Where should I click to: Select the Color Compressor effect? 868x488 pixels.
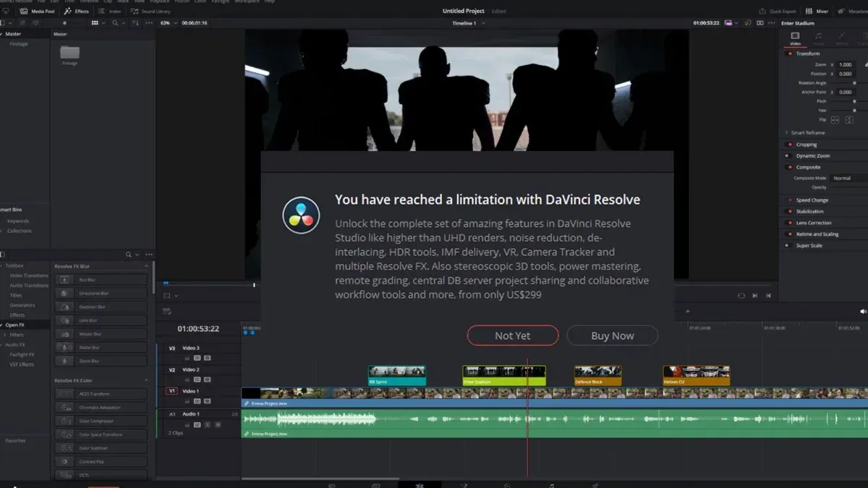click(101, 421)
